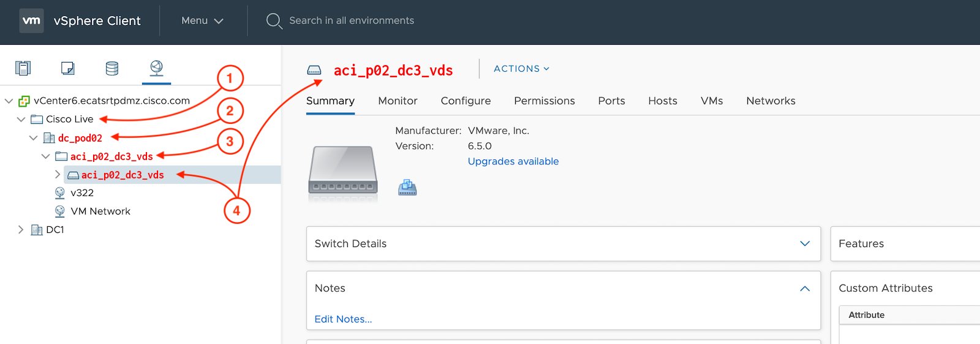Click the Edit Notes link
The height and width of the screenshot is (344, 980).
[343, 319]
